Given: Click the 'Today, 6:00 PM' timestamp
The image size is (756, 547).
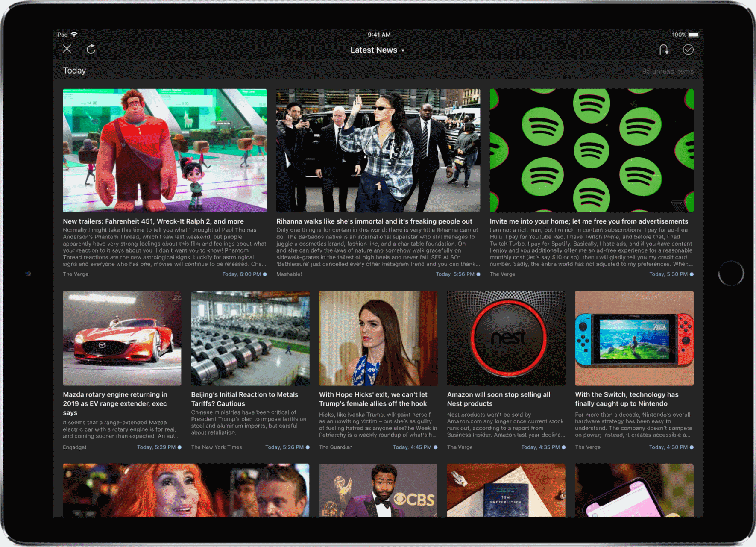Looking at the screenshot, I should 241,274.
